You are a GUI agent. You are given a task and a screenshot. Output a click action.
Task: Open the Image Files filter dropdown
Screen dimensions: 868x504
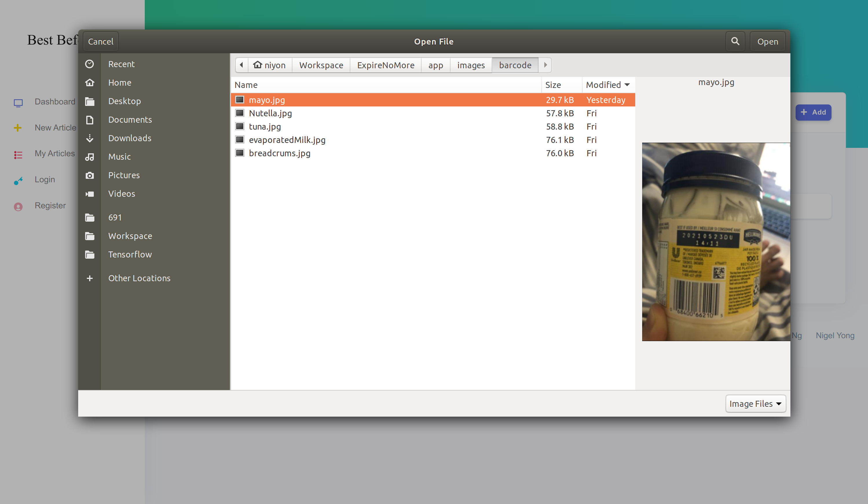(755, 404)
